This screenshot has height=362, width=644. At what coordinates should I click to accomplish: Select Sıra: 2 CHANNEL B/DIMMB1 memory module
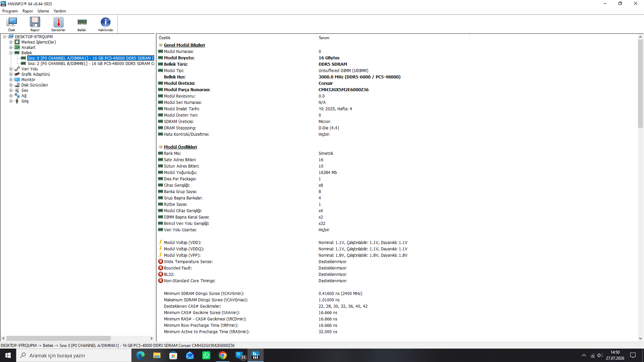(91, 64)
